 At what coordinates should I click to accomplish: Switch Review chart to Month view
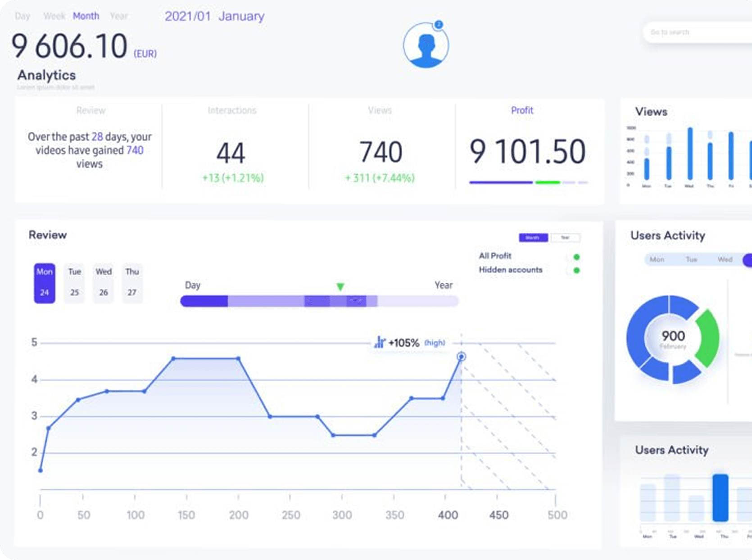(x=533, y=238)
